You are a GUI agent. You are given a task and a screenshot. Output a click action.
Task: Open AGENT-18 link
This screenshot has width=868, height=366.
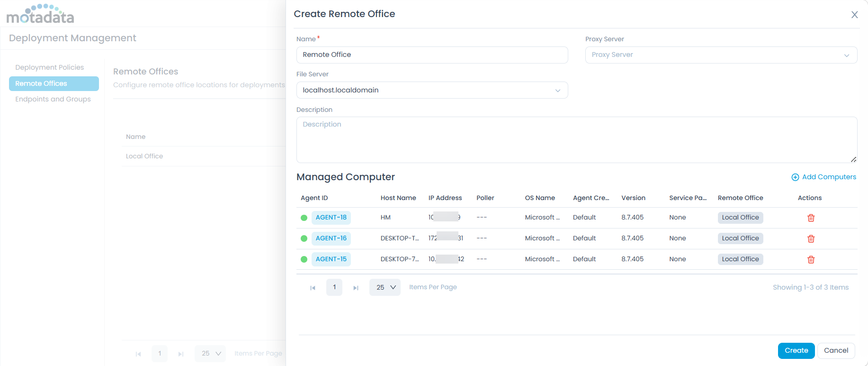point(331,218)
